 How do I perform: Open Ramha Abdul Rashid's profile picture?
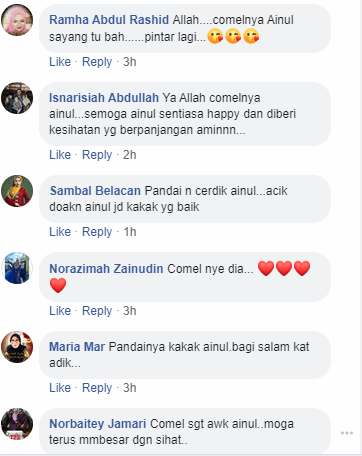coord(17,20)
